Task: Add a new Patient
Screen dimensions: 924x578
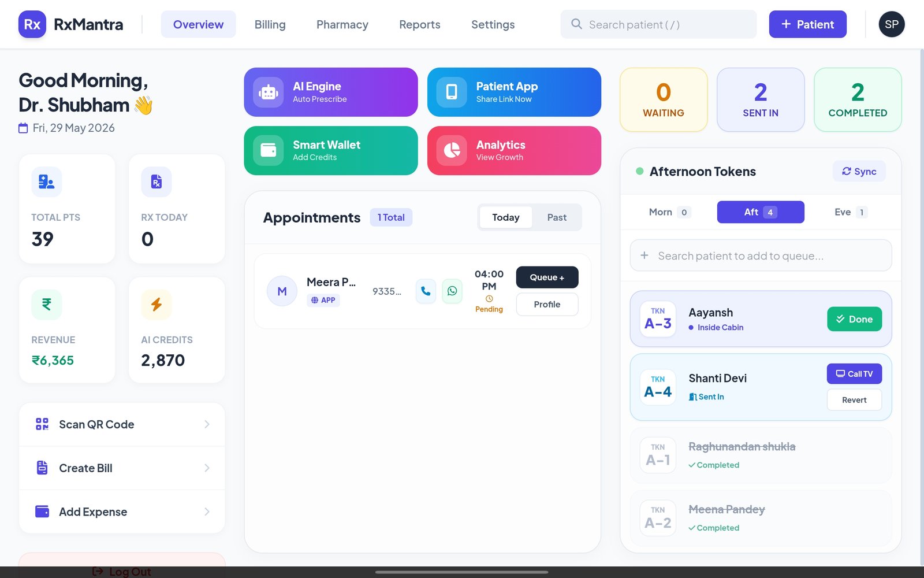Action: (x=807, y=24)
